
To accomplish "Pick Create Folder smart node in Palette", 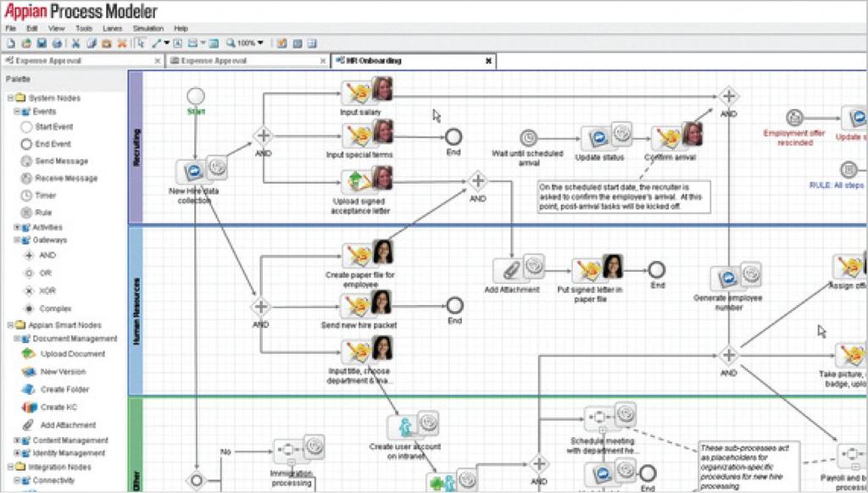I will [55, 390].
